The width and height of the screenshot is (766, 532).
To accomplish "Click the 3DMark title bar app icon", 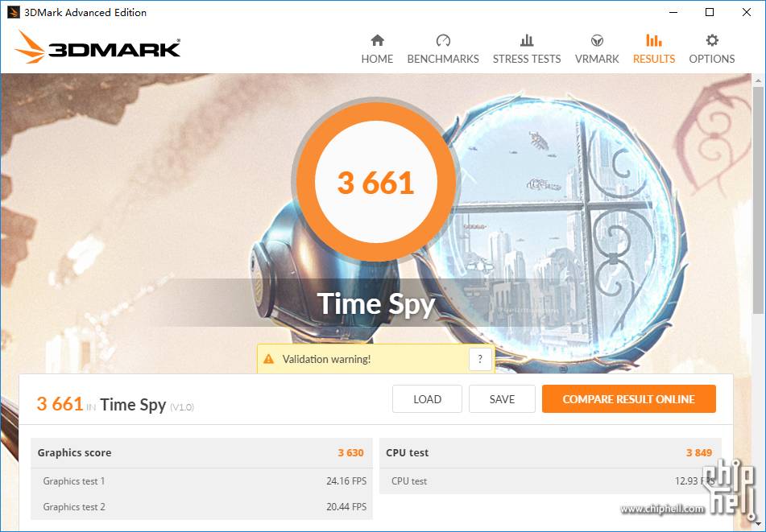I will [x=13, y=12].
